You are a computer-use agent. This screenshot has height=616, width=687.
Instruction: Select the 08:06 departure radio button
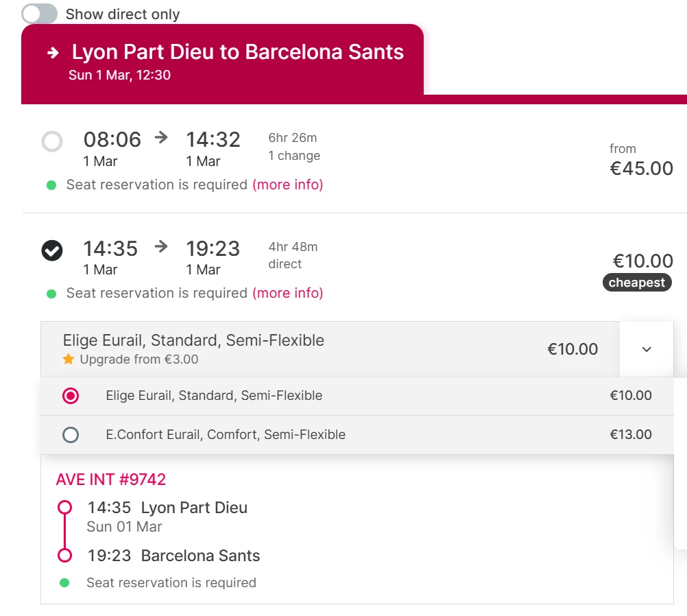[x=52, y=142]
